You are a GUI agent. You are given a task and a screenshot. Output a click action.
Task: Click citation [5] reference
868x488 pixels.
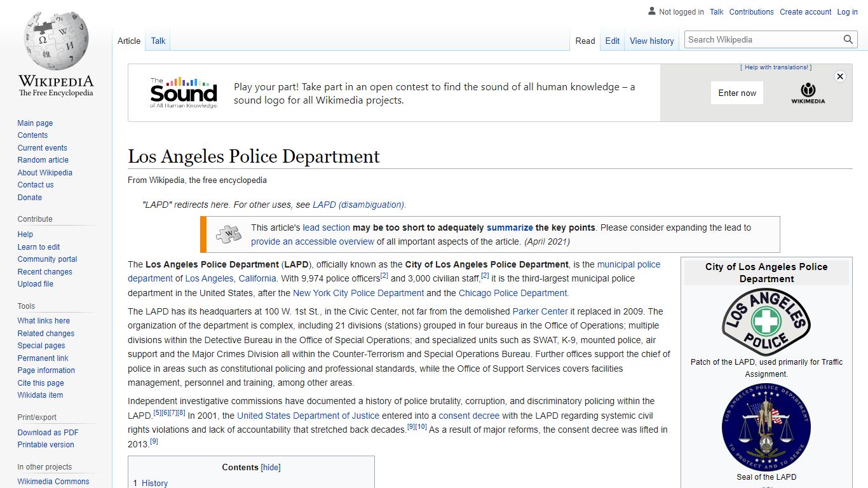click(157, 412)
